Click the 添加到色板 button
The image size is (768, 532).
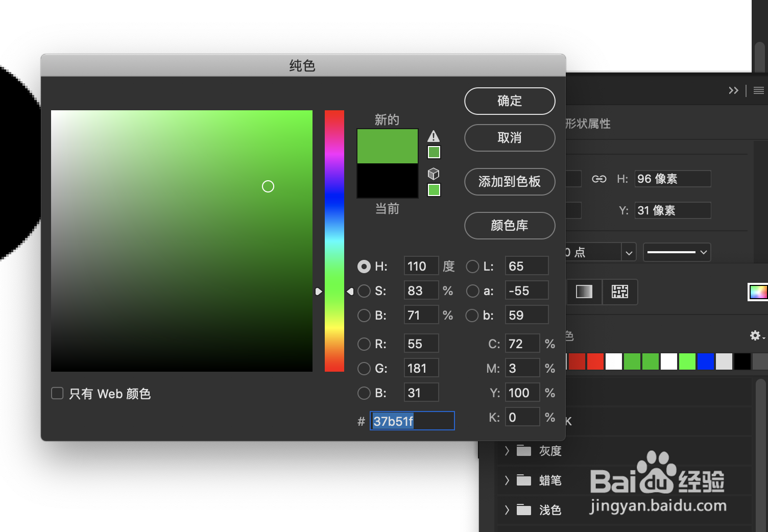[510, 182]
